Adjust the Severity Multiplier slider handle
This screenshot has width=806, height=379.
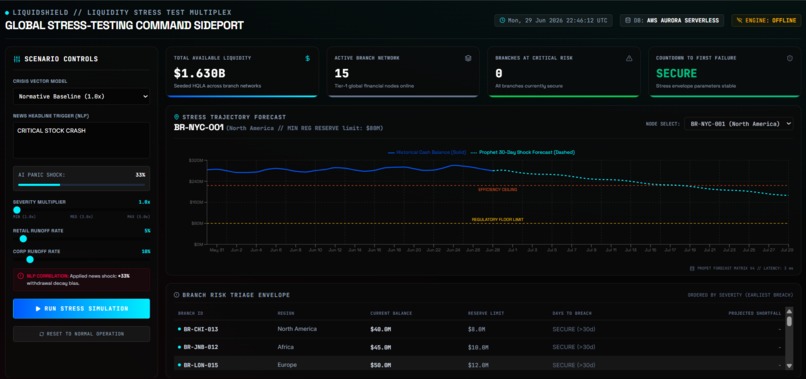17,210
